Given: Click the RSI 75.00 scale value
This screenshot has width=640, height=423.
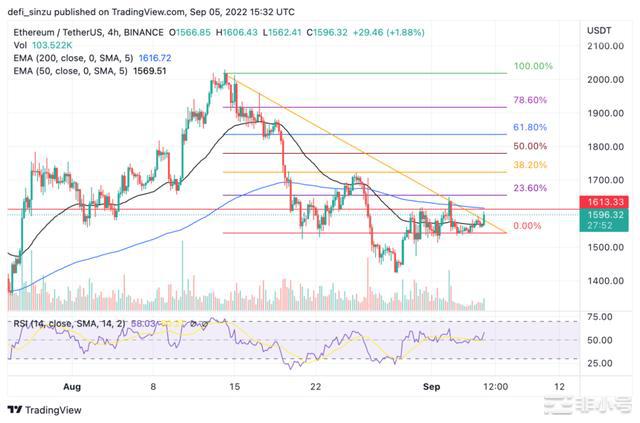Looking at the screenshot, I should [x=600, y=317].
